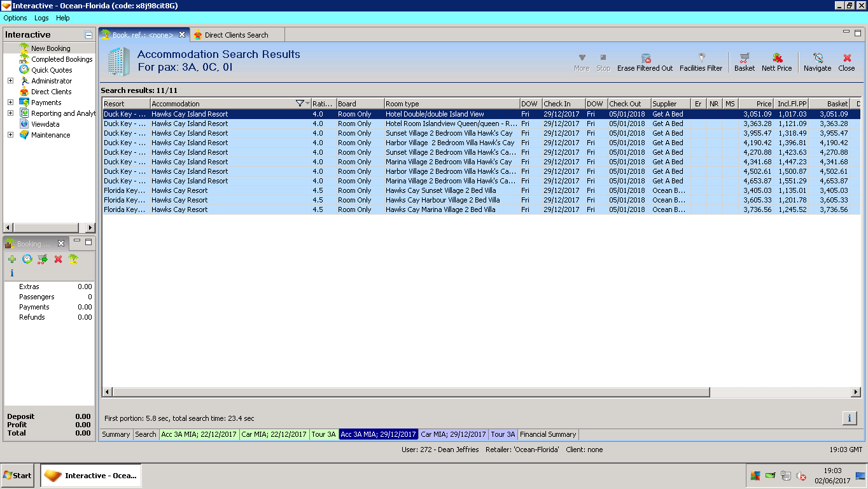
Task: Click the Nett Price icon
Action: (776, 59)
